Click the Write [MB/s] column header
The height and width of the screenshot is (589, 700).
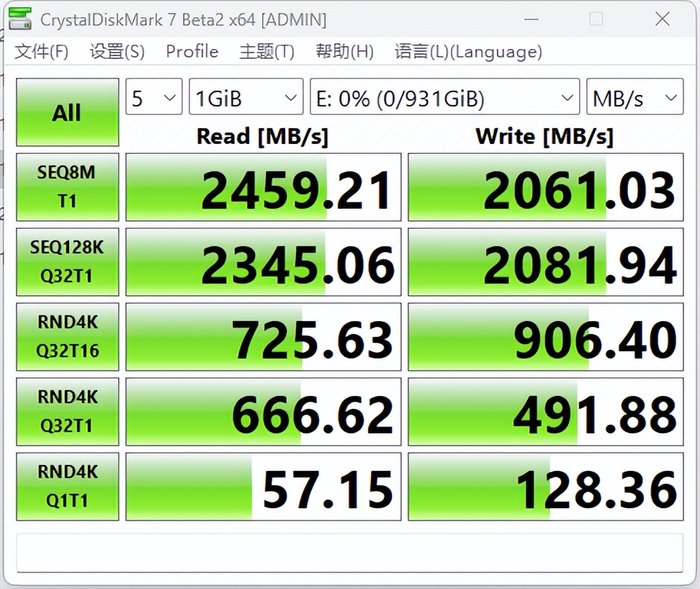(x=544, y=136)
